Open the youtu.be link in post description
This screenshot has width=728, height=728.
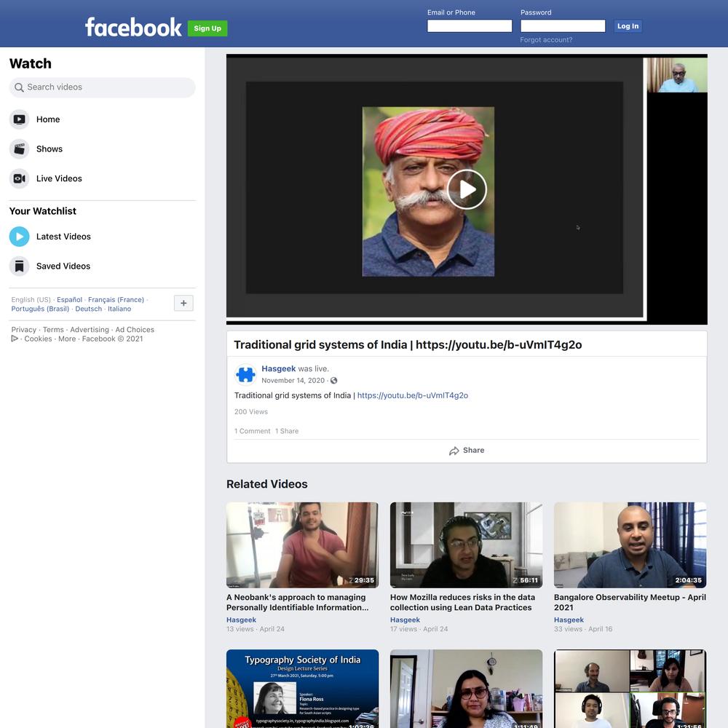point(413,395)
